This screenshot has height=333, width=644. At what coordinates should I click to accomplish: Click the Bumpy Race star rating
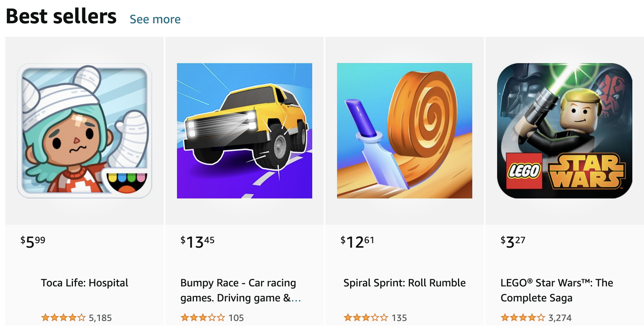coord(203,318)
